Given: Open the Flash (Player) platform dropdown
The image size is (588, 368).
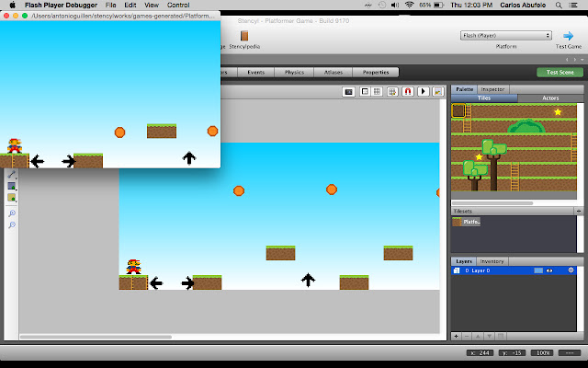Looking at the screenshot, I should [x=506, y=35].
